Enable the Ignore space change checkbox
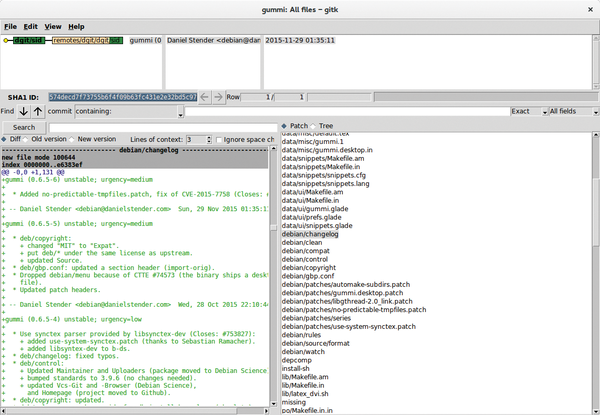 click(219, 140)
